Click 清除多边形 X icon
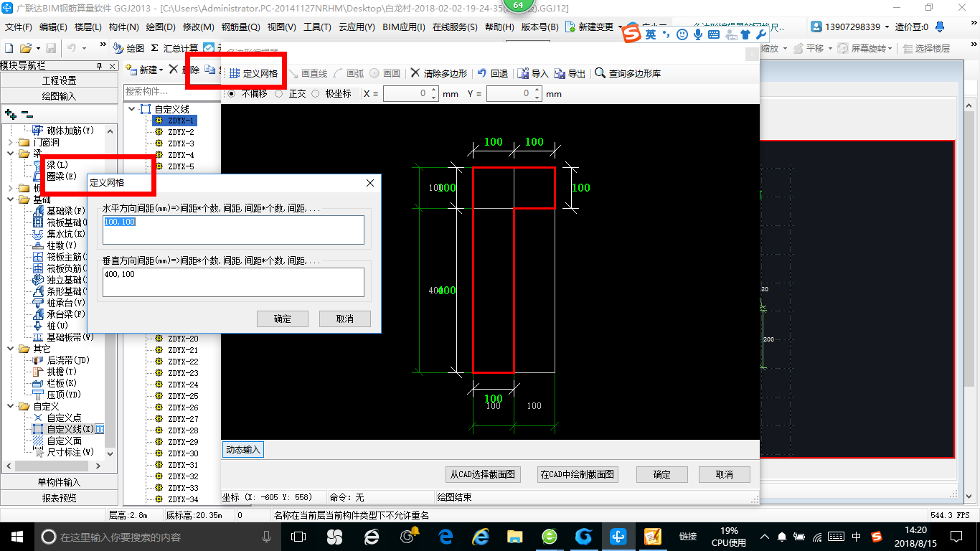This screenshot has height=551, width=980. pyautogui.click(x=415, y=73)
